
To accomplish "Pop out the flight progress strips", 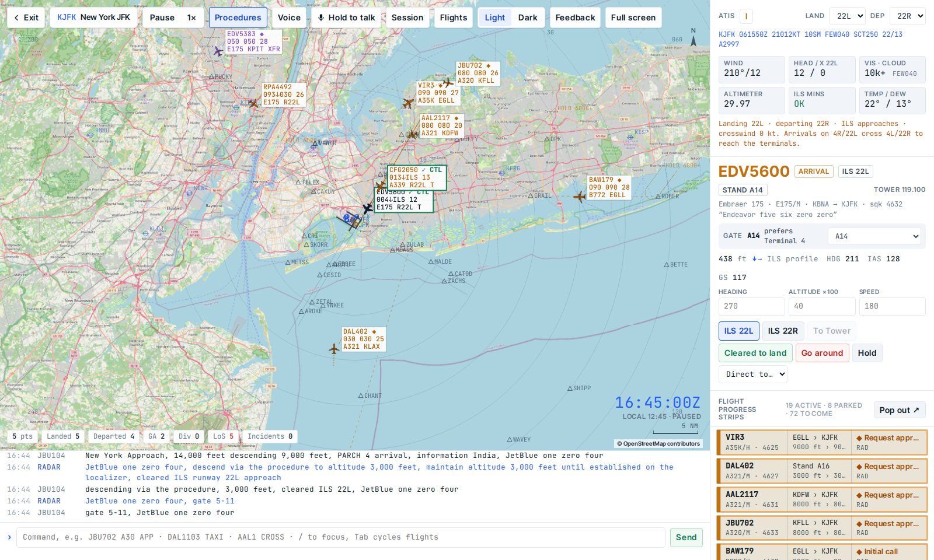I will pos(899,410).
